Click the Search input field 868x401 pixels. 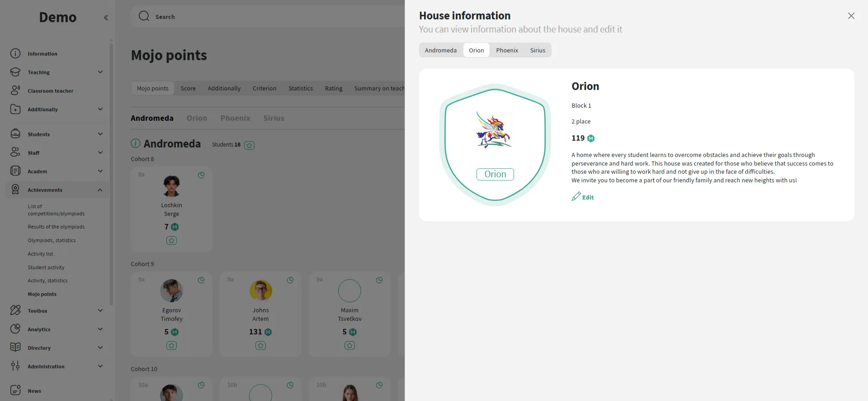pyautogui.click(x=271, y=17)
